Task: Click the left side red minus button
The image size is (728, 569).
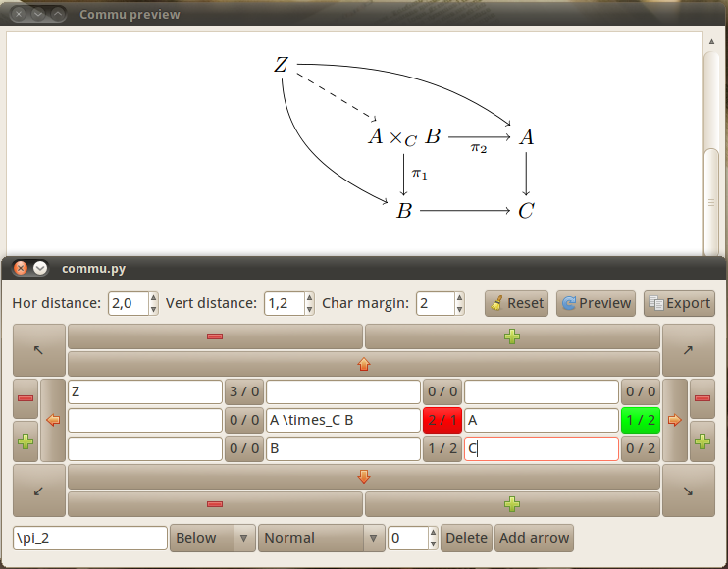Action: pyautogui.click(x=26, y=398)
